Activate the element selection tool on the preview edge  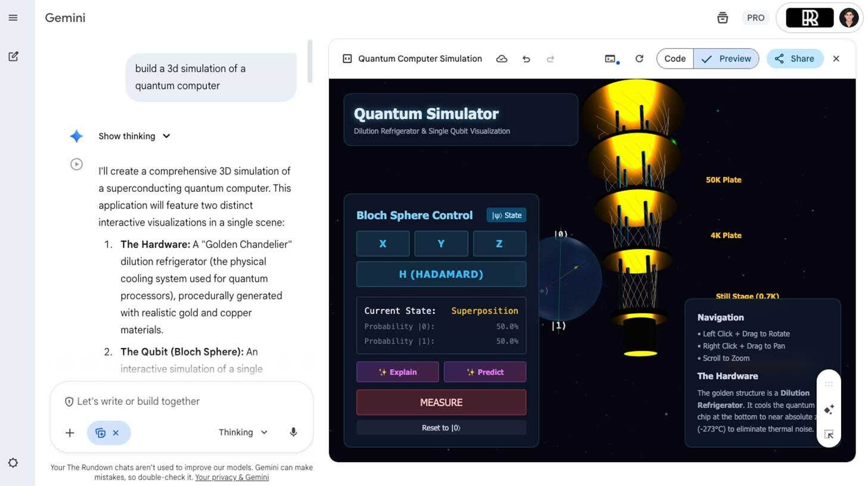[x=829, y=434]
